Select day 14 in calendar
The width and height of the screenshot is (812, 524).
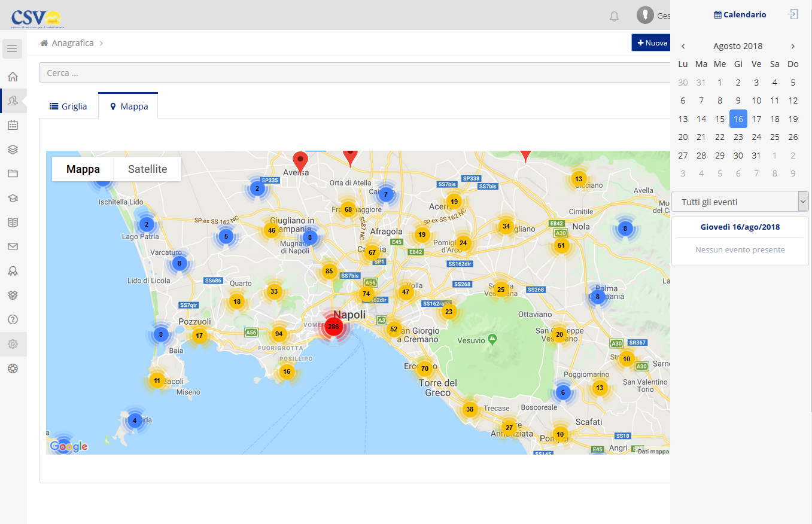pos(701,119)
